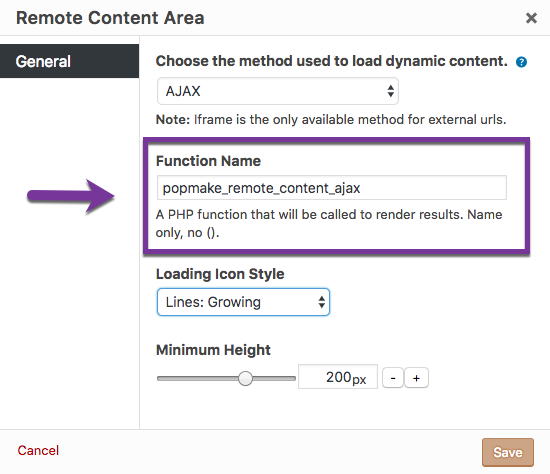Click the AJAX dropdown arrows
The image size is (550, 474).
390,91
